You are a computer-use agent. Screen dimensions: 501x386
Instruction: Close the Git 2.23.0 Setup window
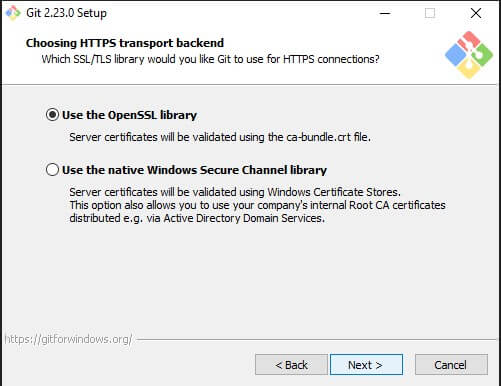click(x=476, y=13)
